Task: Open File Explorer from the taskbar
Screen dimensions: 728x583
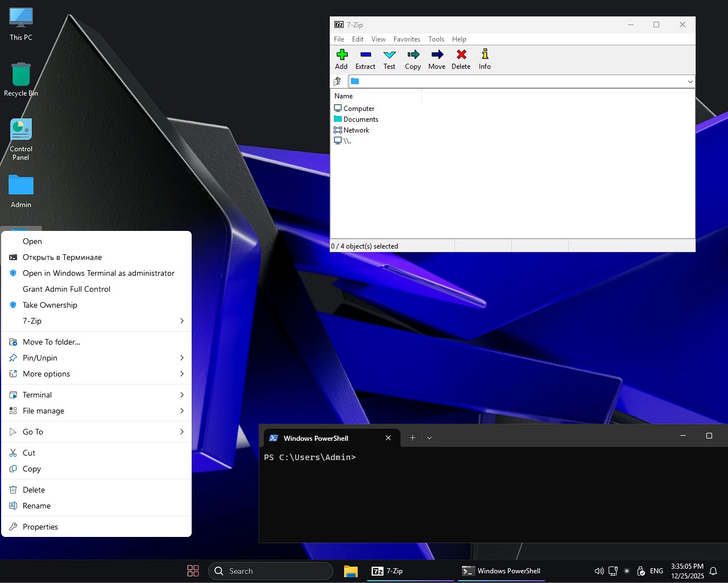Action: tap(350, 570)
